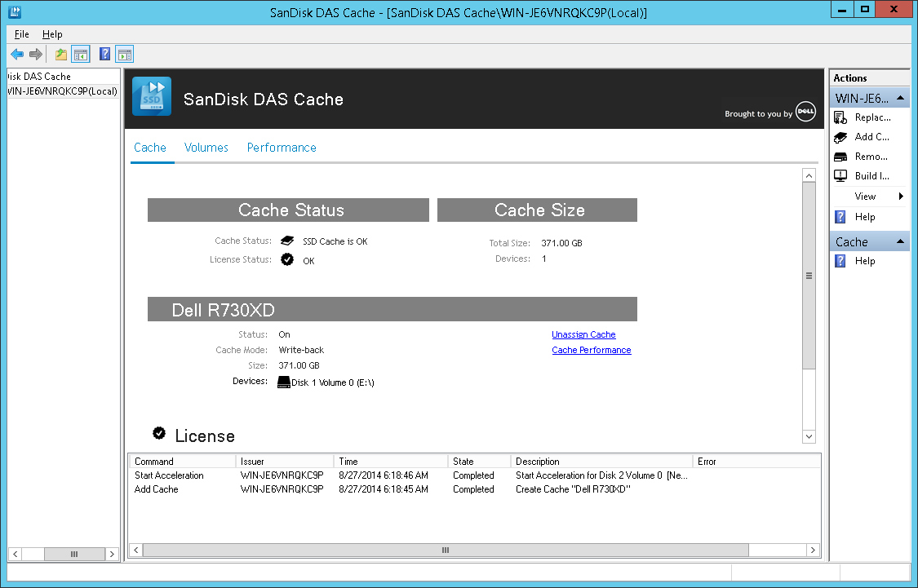Click the 371.00 GB Total Size value

click(x=561, y=243)
